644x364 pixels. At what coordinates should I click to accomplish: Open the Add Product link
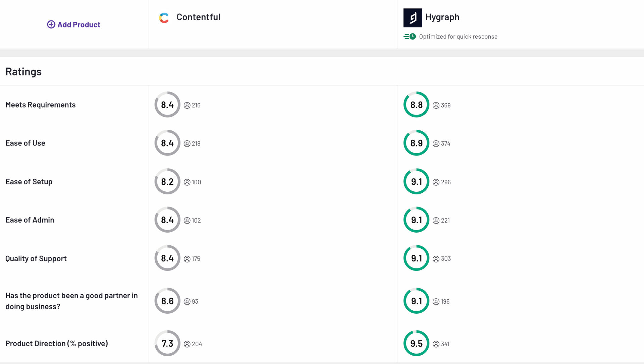coord(78,24)
